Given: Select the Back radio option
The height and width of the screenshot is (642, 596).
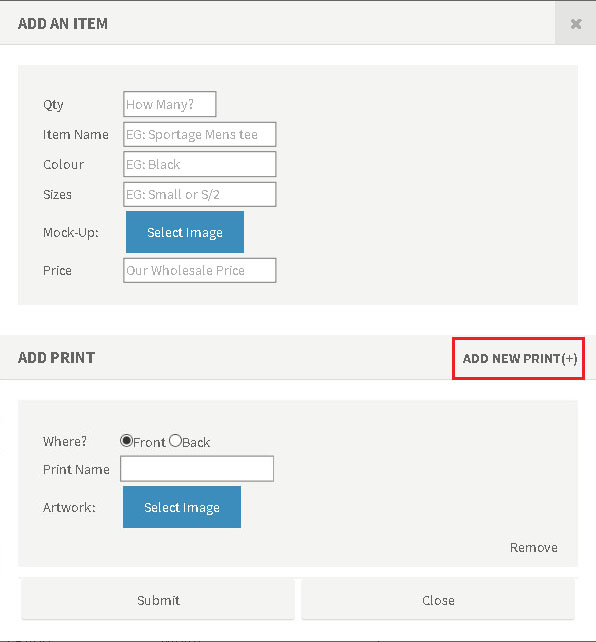Looking at the screenshot, I should 175,441.
